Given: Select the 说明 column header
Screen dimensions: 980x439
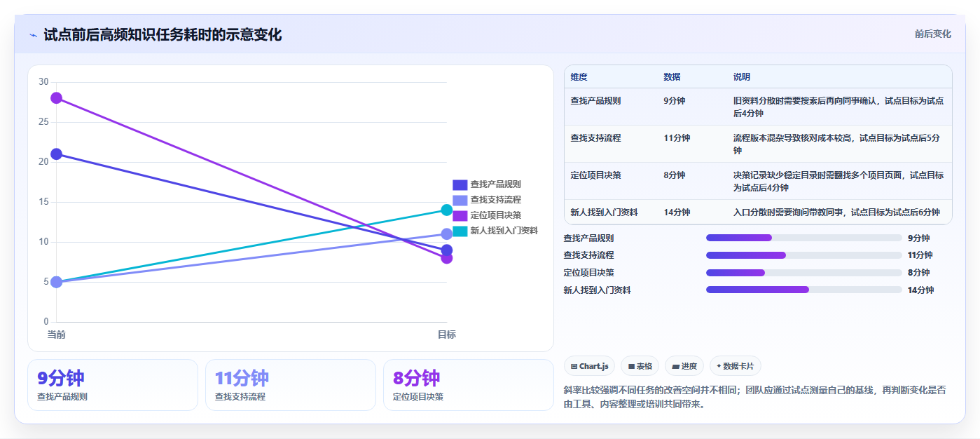Looking at the screenshot, I should [839, 77].
